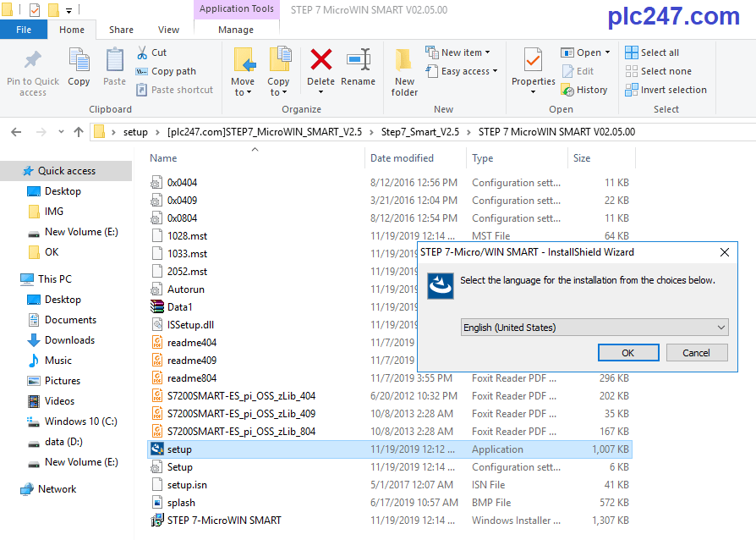This screenshot has width=756, height=540.
Task: Close the InstallShield Wizard dialog
Action: tap(724, 252)
